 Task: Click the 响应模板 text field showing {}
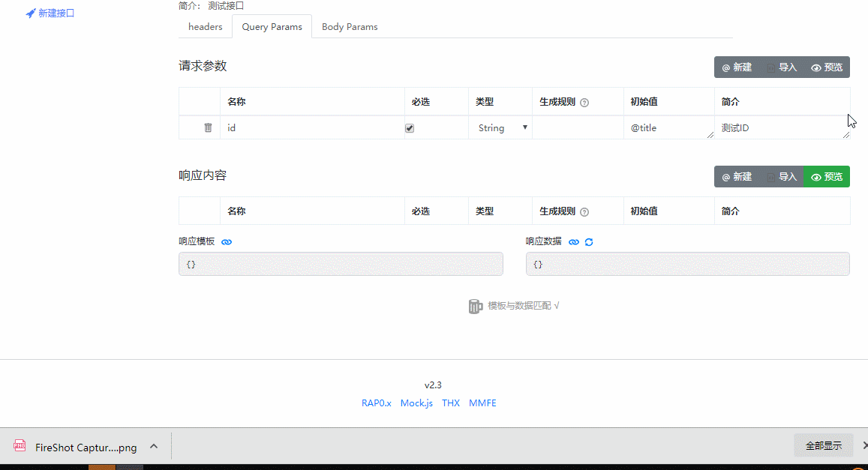[x=341, y=264]
